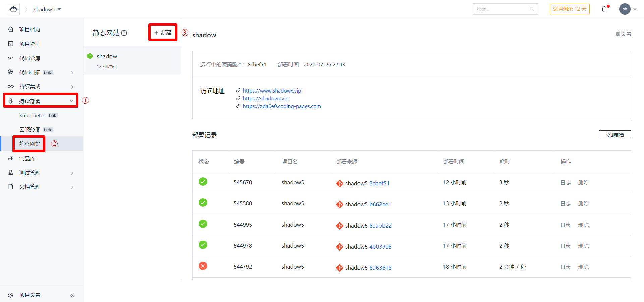Open the user account dropdown arrow
Image resolution: width=644 pixels, height=302 pixels.
635,9
